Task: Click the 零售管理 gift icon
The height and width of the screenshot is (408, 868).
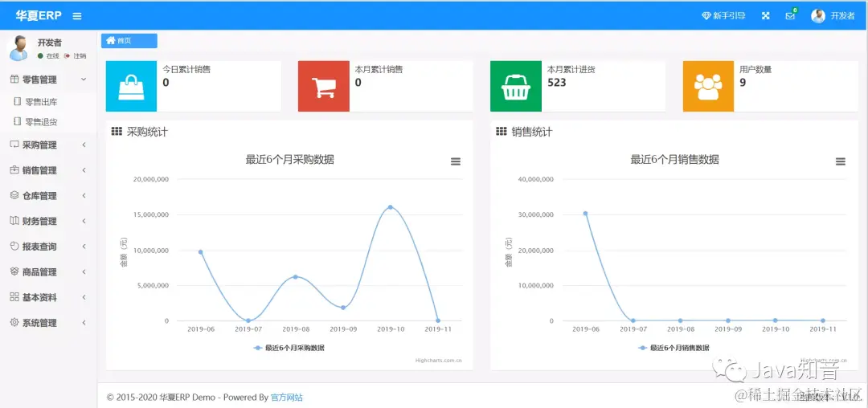Action: [x=15, y=79]
